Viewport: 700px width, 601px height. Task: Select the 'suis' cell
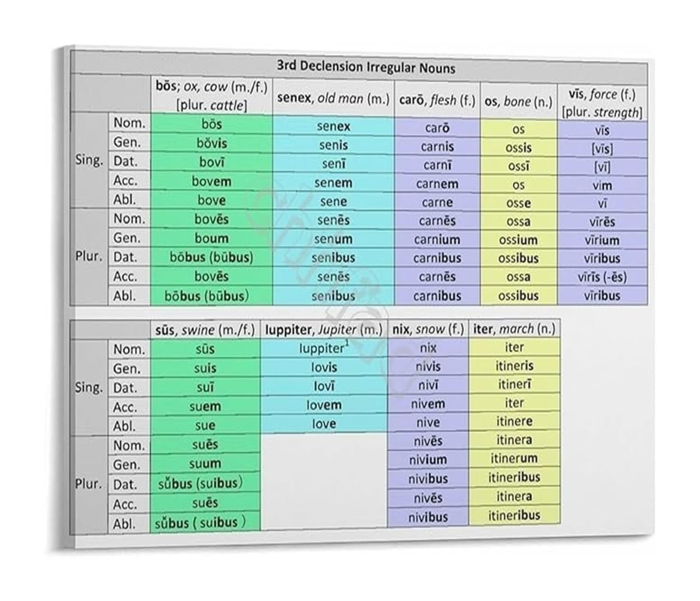pyautogui.click(x=205, y=368)
